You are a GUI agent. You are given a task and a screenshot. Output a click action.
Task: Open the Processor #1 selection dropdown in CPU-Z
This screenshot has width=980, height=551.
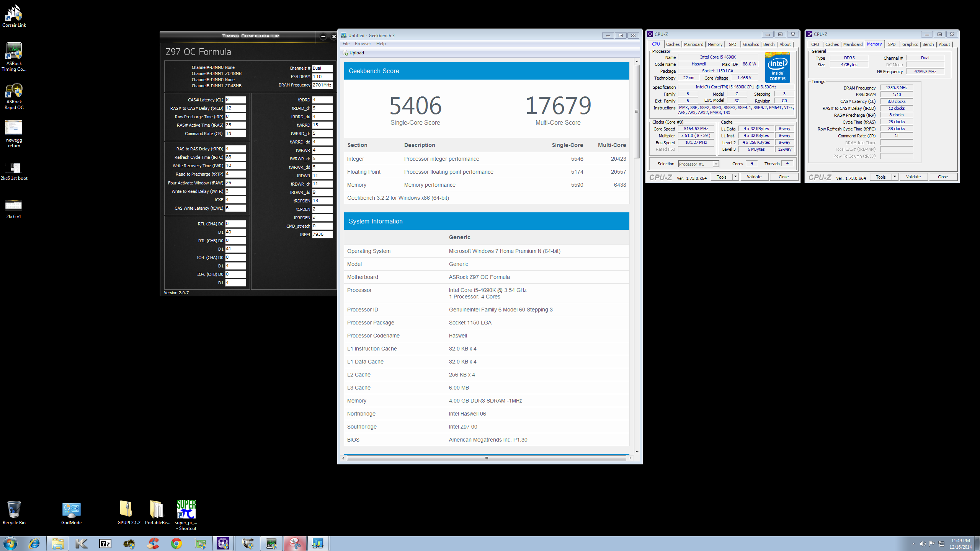coord(699,164)
